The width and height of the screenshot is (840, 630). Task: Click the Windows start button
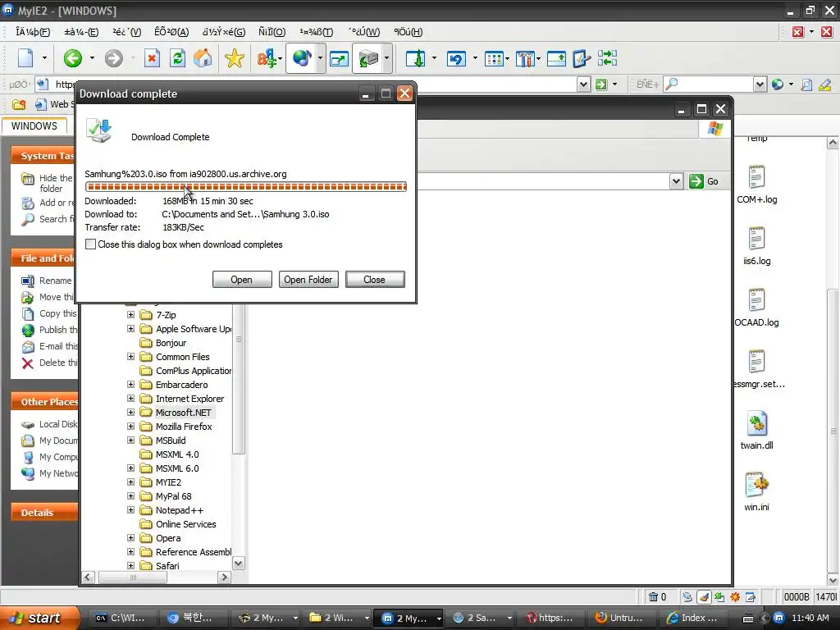click(38, 618)
